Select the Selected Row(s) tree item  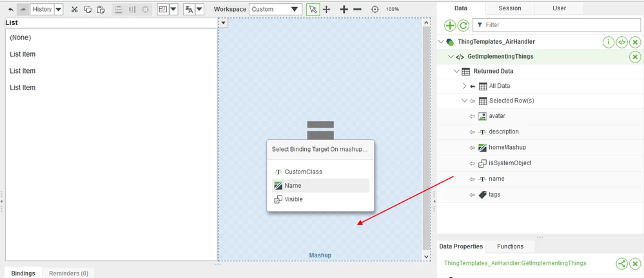pos(511,101)
